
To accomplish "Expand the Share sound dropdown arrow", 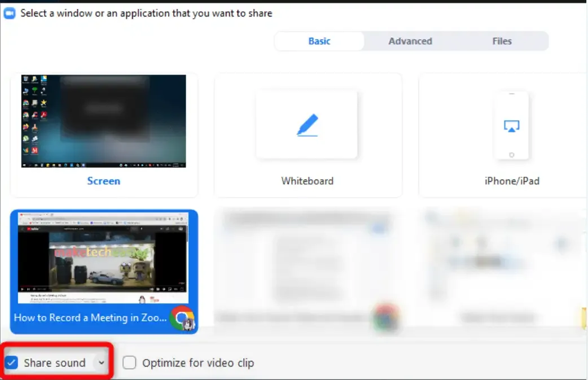I will 102,362.
